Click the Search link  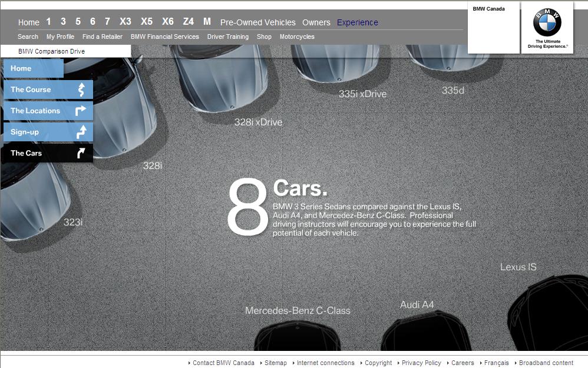pyautogui.click(x=28, y=37)
